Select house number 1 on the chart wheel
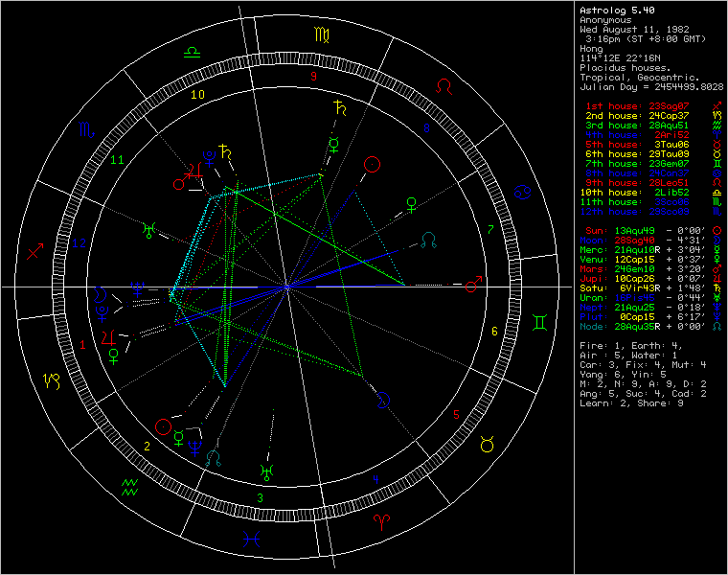 [x=82, y=345]
